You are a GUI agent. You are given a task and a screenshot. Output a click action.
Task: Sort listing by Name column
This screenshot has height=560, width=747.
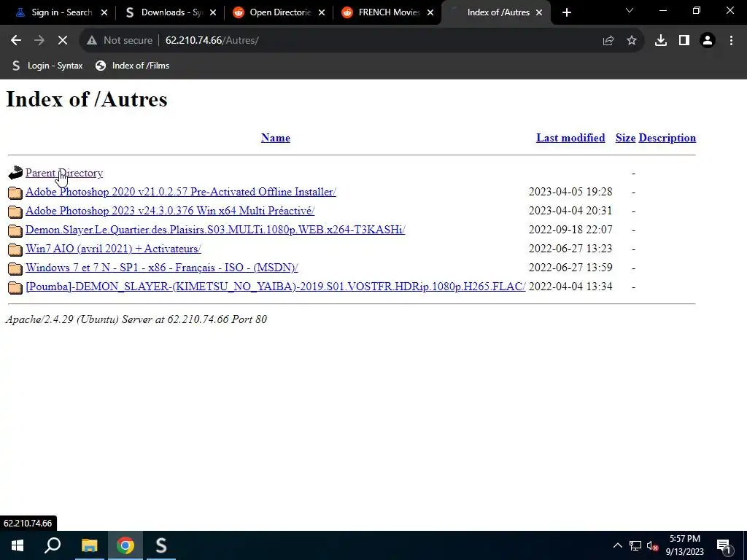pos(275,138)
